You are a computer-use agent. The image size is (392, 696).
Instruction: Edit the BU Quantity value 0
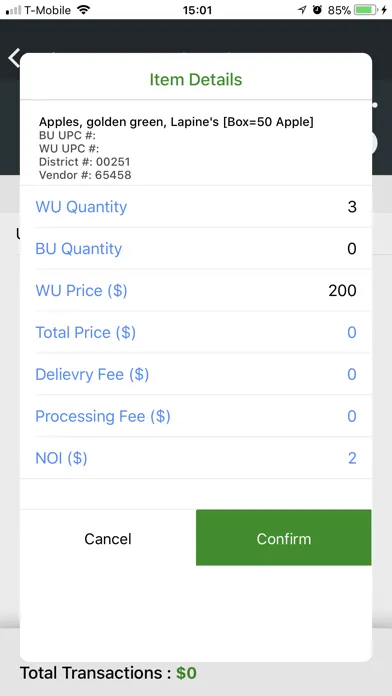point(352,249)
